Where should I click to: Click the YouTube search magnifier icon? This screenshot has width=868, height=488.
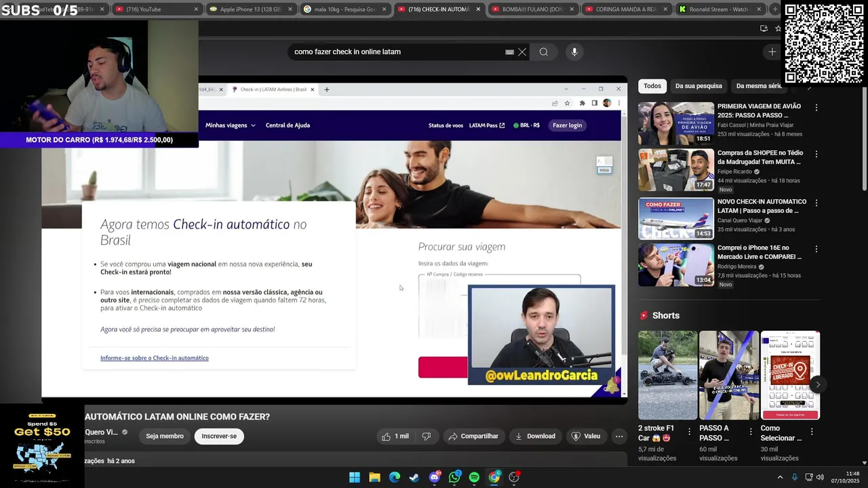[x=544, y=52]
